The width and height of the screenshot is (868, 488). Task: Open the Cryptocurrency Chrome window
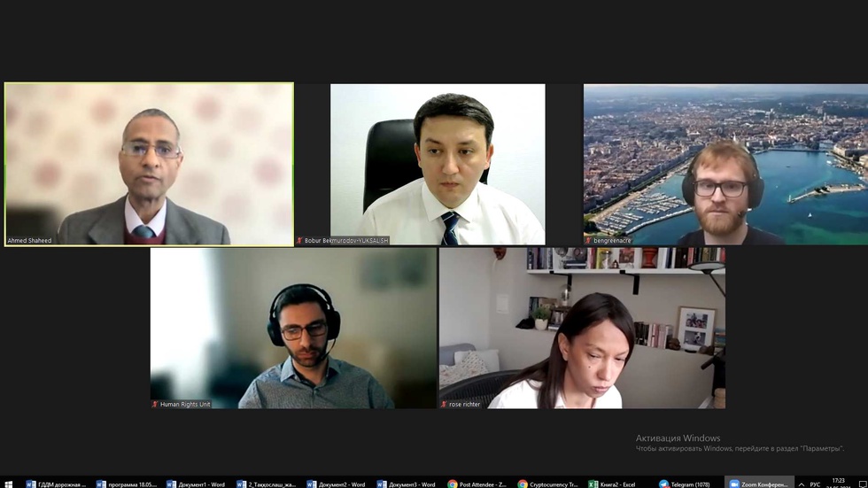click(547, 484)
